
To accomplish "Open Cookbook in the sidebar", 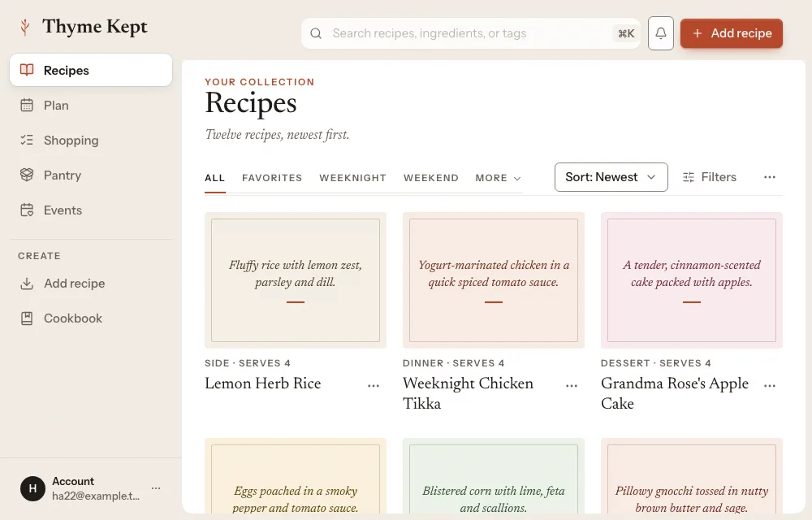I will (91, 318).
